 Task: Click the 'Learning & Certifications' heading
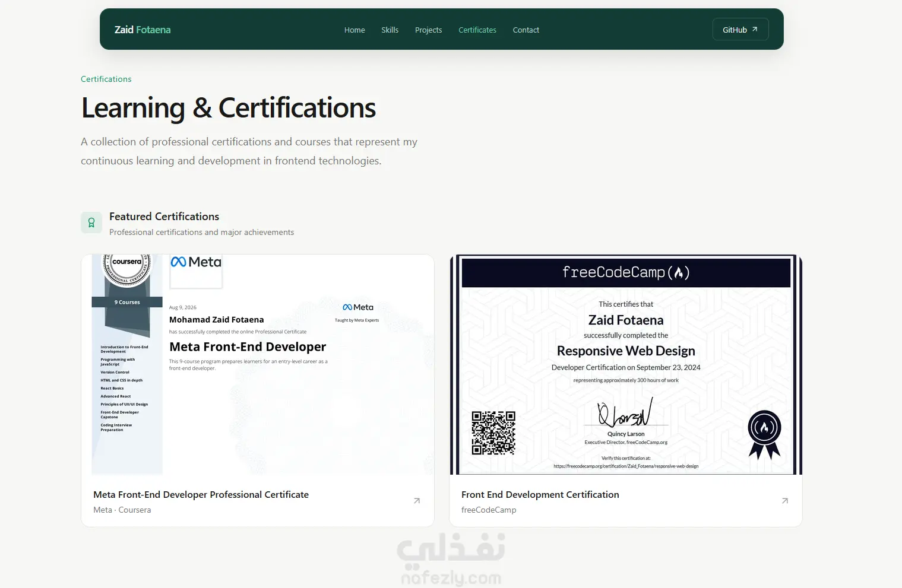pyautogui.click(x=229, y=108)
